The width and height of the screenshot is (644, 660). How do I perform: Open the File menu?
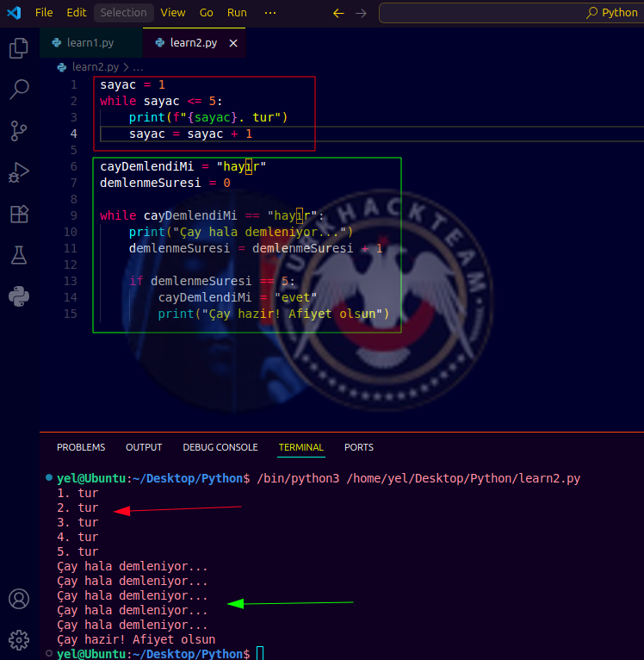(x=44, y=13)
